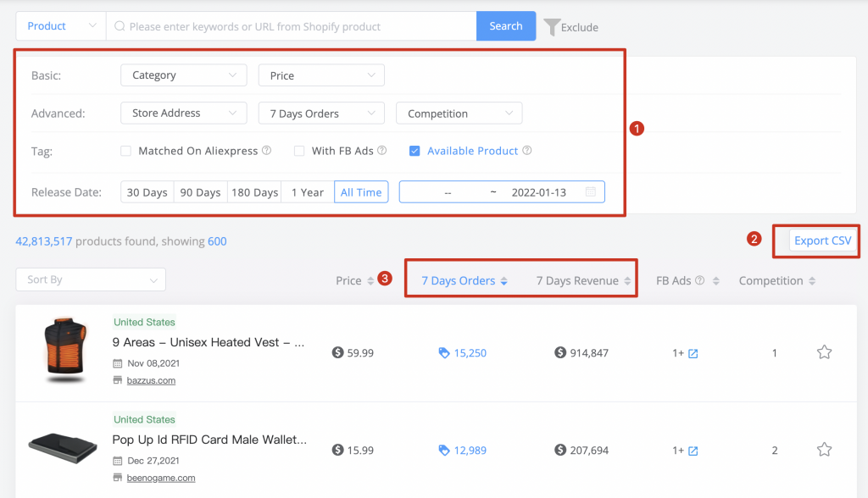The height and width of the screenshot is (498, 868).
Task: Click the keyword search input field
Action: coord(292,26)
